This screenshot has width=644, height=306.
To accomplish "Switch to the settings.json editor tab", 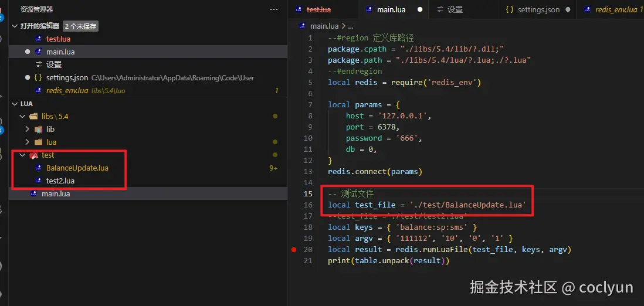I will point(537,9).
